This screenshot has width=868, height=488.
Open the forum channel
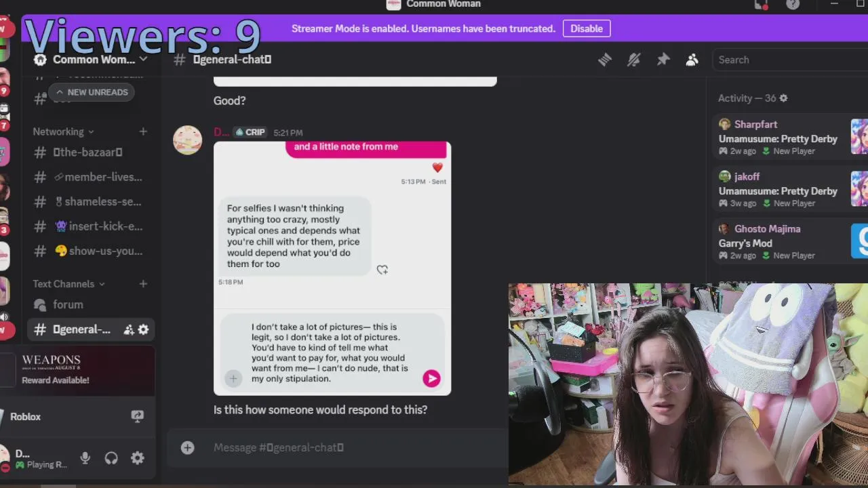coord(91,305)
